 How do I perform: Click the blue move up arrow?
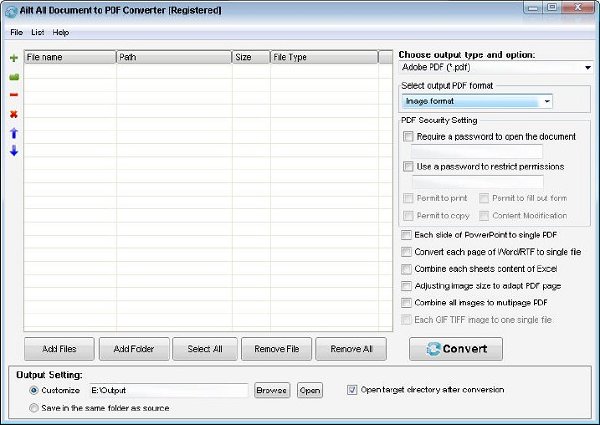click(x=14, y=133)
